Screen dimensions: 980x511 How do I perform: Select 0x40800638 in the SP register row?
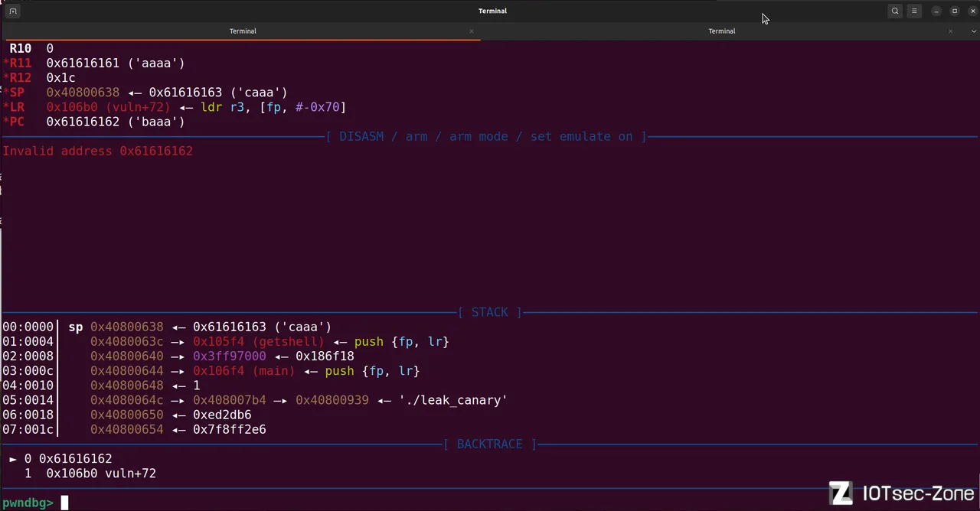[x=83, y=93]
